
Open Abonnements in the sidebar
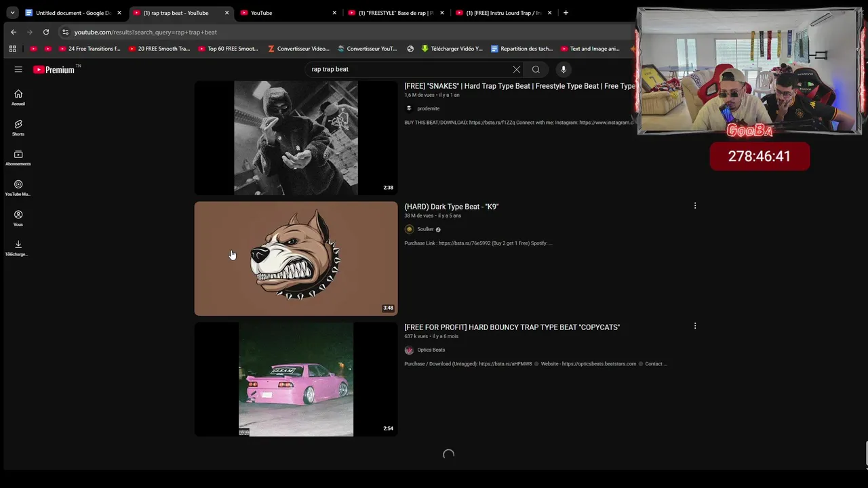pyautogui.click(x=18, y=158)
